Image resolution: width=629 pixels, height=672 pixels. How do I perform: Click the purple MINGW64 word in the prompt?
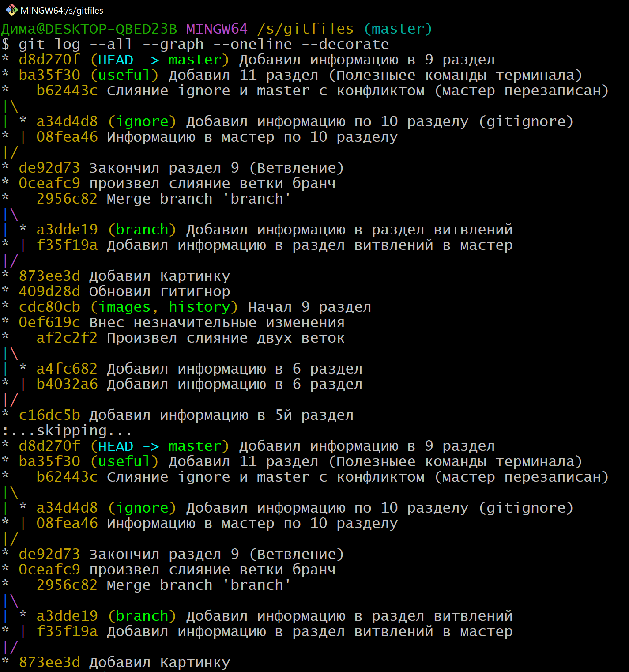[x=217, y=29]
